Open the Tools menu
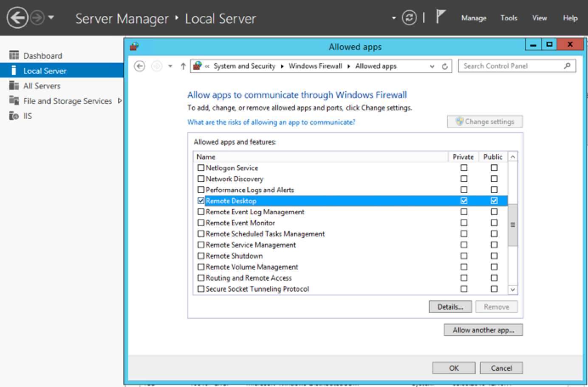Image resolution: width=588 pixels, height=387 pixels. tap(509, 18)
